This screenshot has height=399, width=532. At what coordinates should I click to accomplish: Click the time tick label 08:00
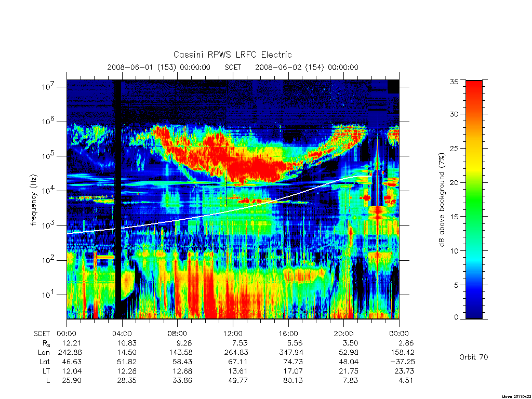(178, 334)
